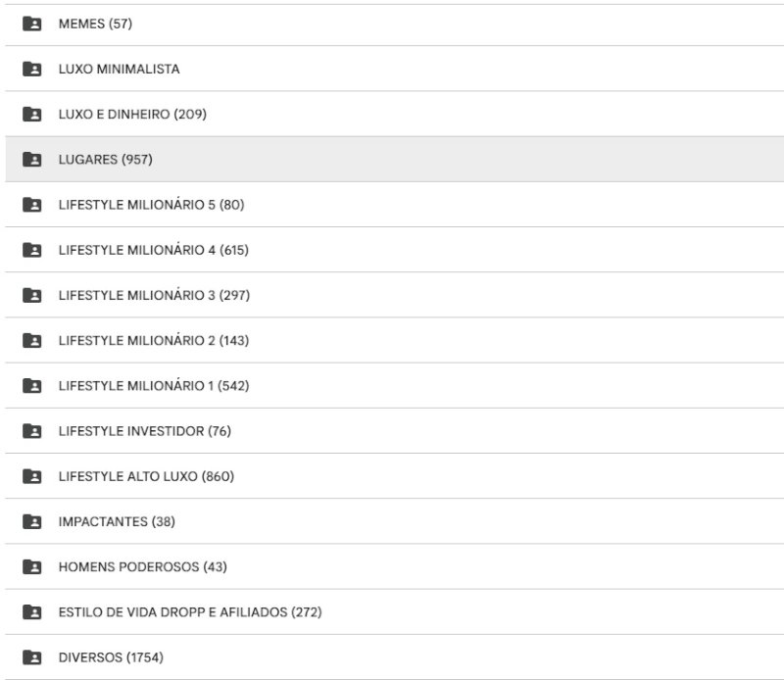
Task: Click the ESTILO DE VIDA DROPP folder icon
Action: click(32, 612)
